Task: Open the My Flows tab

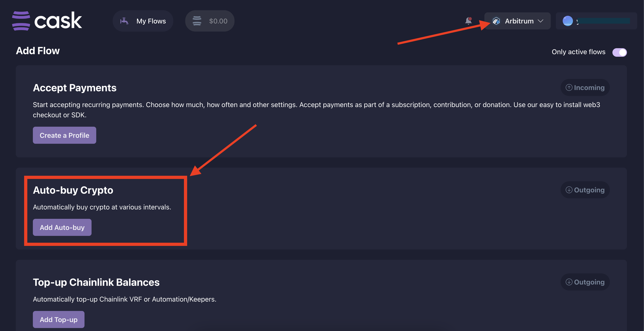Action: 143,21
